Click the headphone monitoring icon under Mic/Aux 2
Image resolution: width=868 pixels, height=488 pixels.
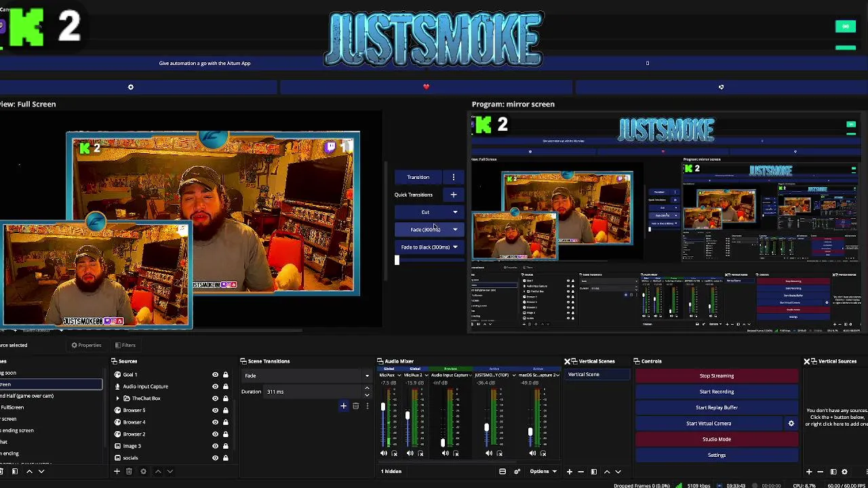click(x=420, y=453)
